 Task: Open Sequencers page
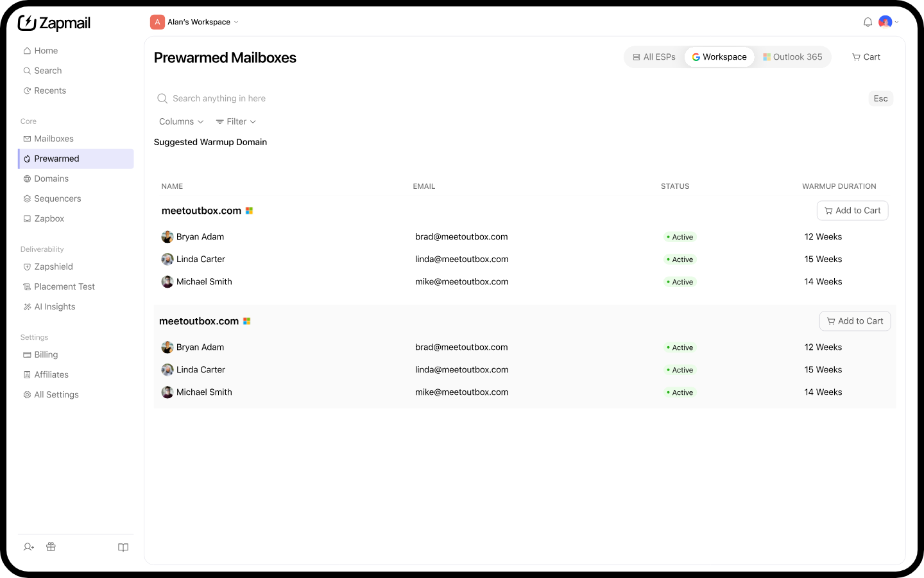point(76,198)
